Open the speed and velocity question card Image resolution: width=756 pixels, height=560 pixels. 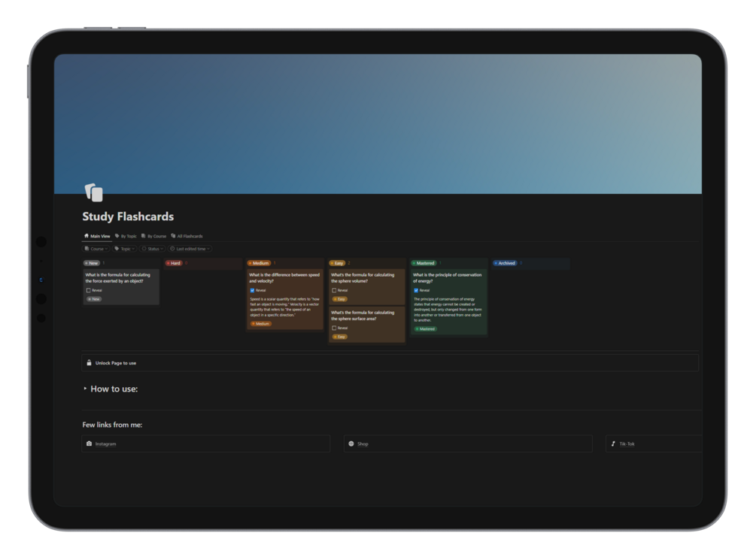[x=285, y=299]
